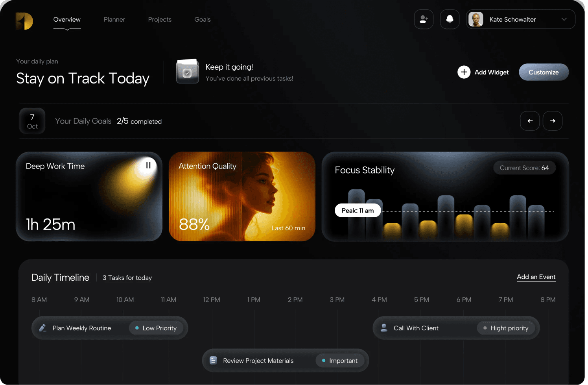Open the notifications bell icon
The image size is (588, 385).
pyautogui.click(x=450, y=19)
